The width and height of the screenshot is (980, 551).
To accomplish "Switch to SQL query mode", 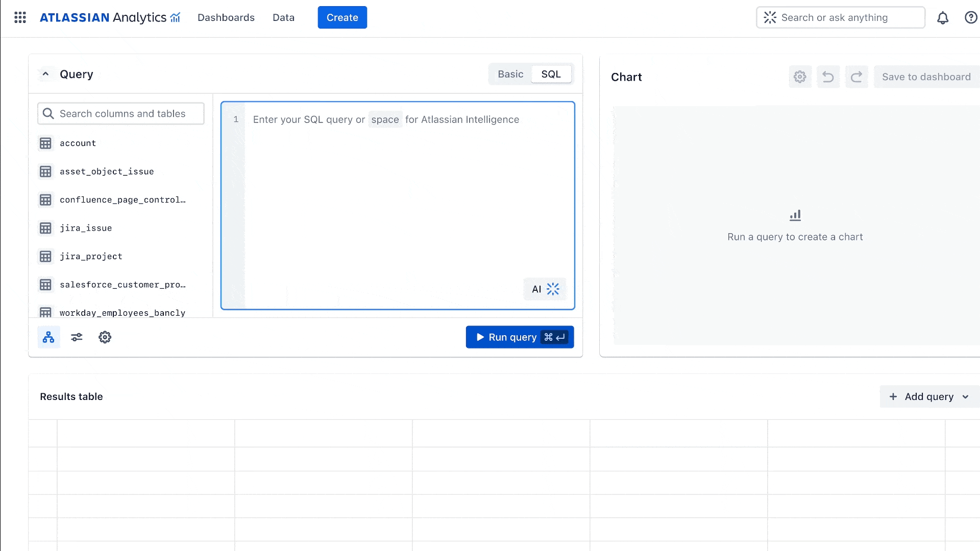I will (551, 74).
